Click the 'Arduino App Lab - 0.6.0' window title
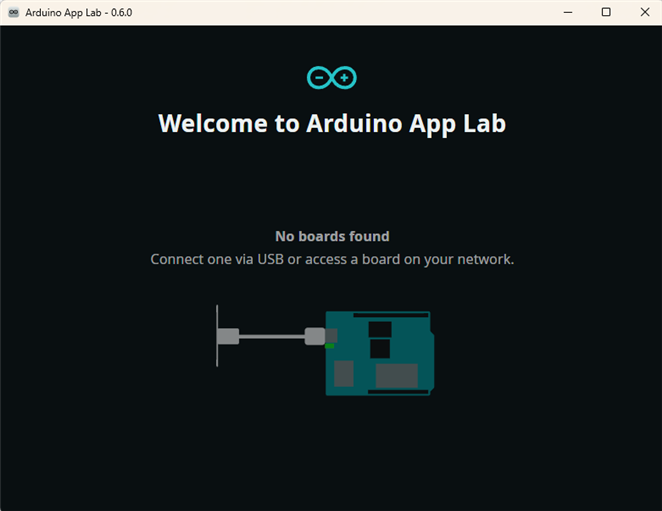The width and height of the screenshot is (662, 511). coord(79,13)
